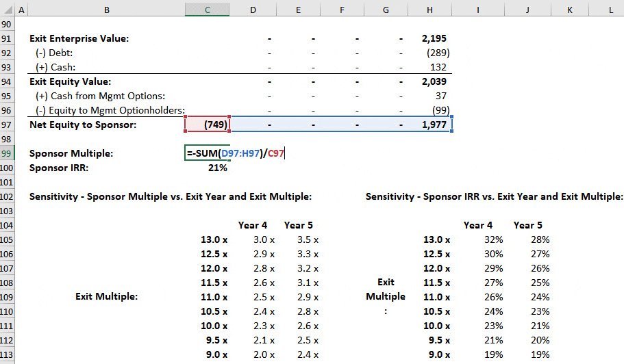Select column B header

(x=107, y=10)
